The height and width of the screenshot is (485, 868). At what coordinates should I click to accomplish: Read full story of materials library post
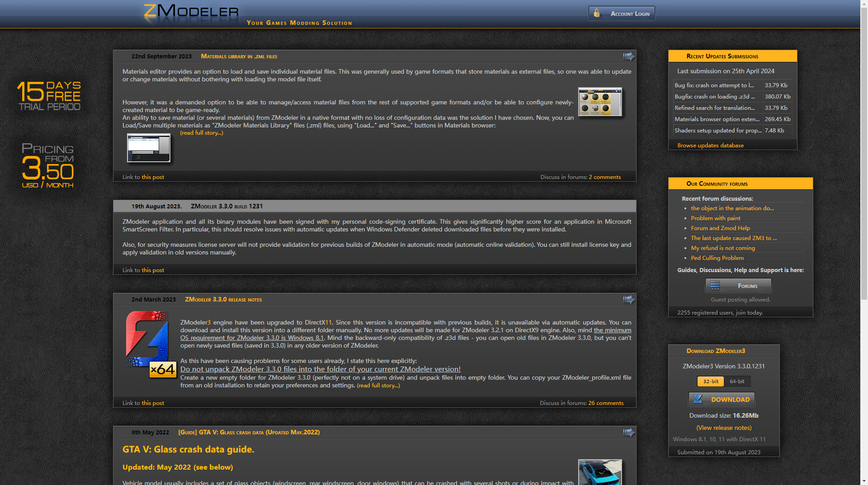[x=202, y=133]
